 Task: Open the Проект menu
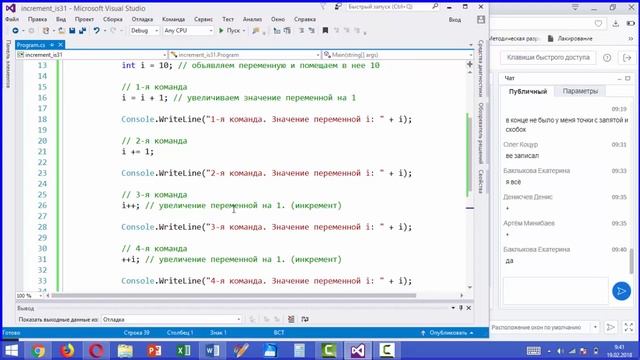tap(84, 19)
